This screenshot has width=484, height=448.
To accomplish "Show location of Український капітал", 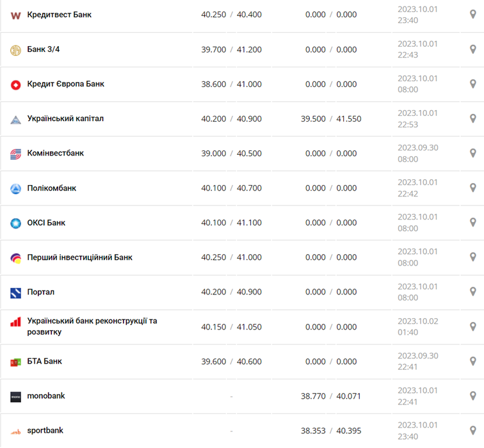I will (x=473, y=118).
